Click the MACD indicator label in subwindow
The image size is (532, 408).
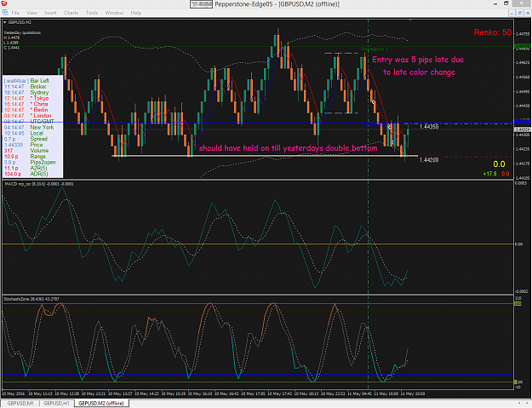[39, 184]
